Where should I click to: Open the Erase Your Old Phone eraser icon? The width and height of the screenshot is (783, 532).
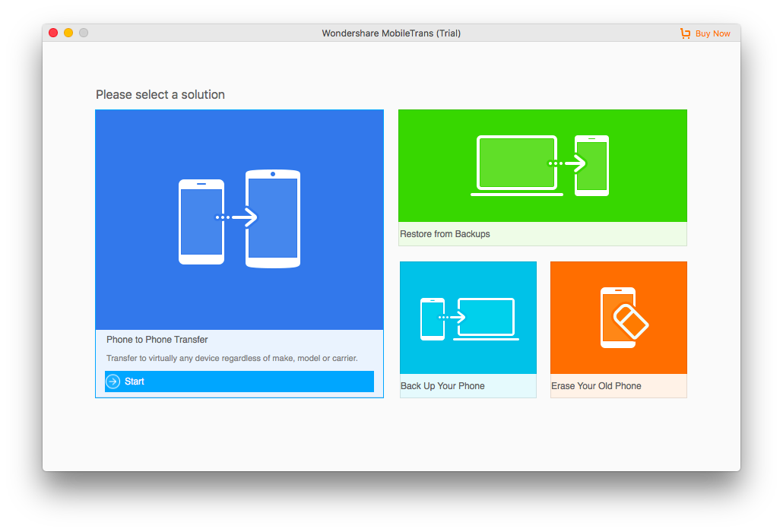624,318
